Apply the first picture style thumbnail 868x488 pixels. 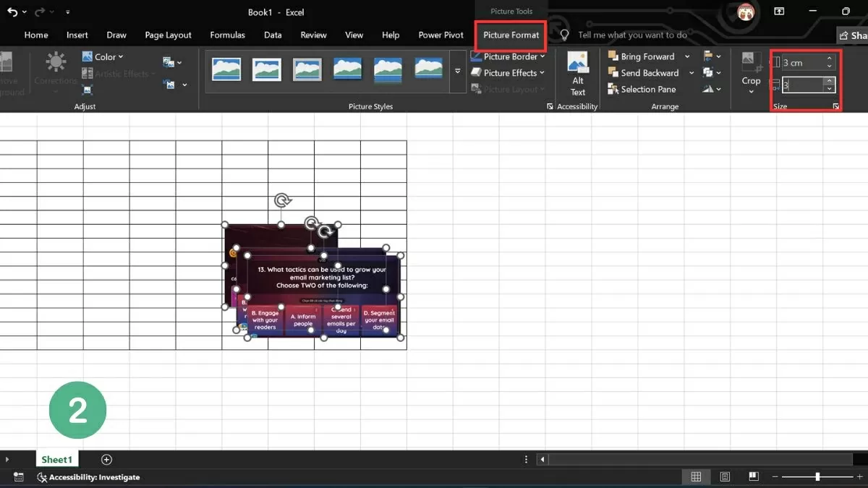click(x=226, y=69)
